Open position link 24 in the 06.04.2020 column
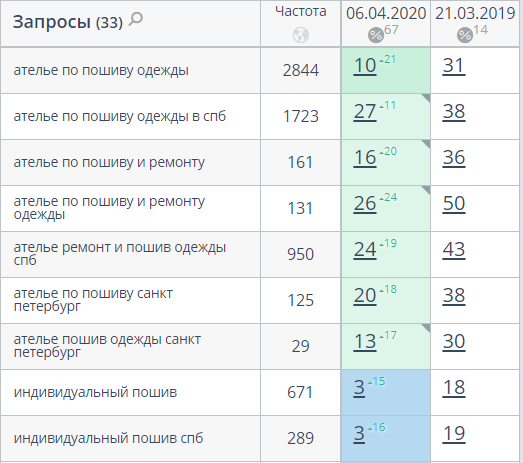The height and width of the screenshot is (463, 523). tap(365, 250)
